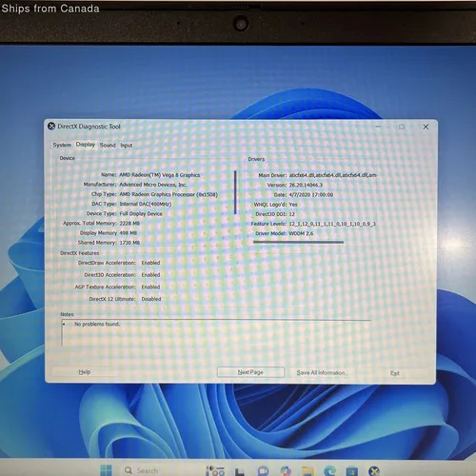Viewport: 476px width, 476px height.
Task: Click the 'DirectX Features' group label
Action: pos(79,253)
